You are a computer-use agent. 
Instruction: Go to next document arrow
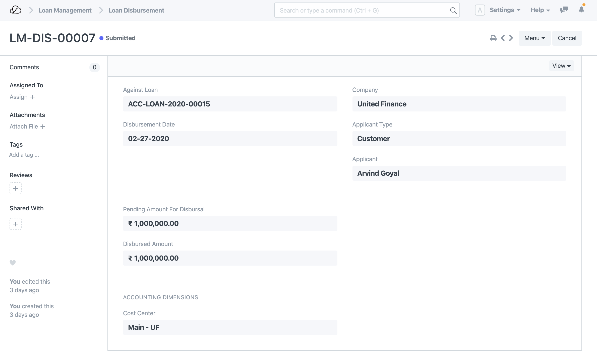click(511, 38)
